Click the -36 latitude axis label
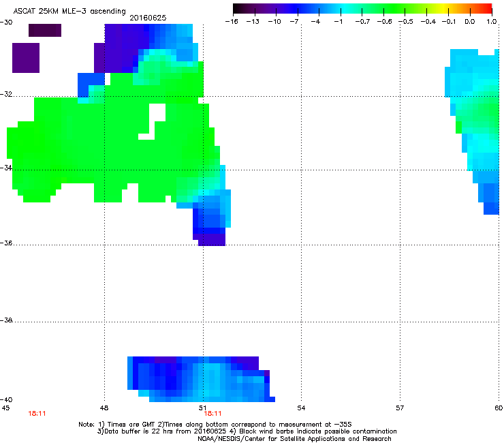This screenshot has width=504, height=443. (x=6, y=243)
